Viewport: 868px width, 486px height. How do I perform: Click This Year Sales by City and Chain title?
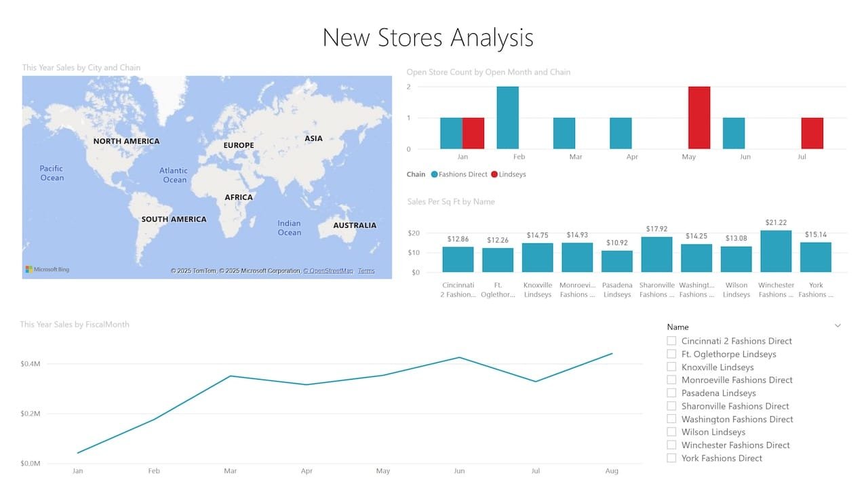81,68
